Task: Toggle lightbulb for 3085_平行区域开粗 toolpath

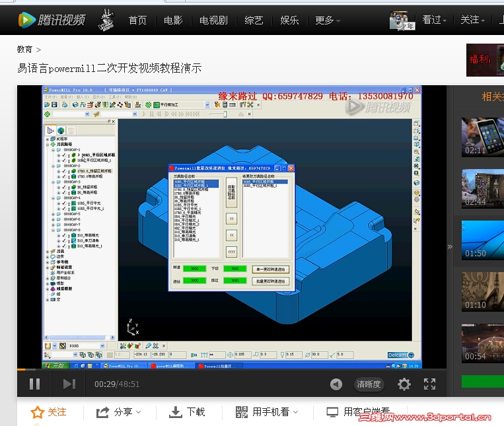Action: (69, 155)
